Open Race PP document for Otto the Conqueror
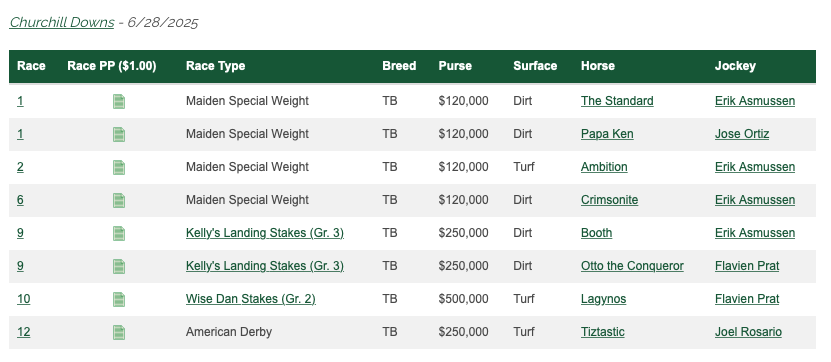Image resolution: width=831 pixels, height=362 pixels. point(119,266)
